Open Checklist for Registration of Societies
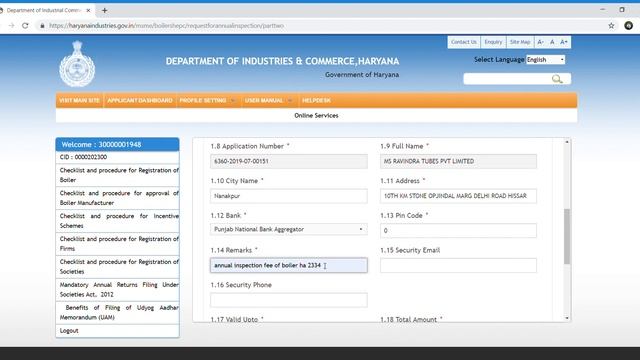 [118, 267]
